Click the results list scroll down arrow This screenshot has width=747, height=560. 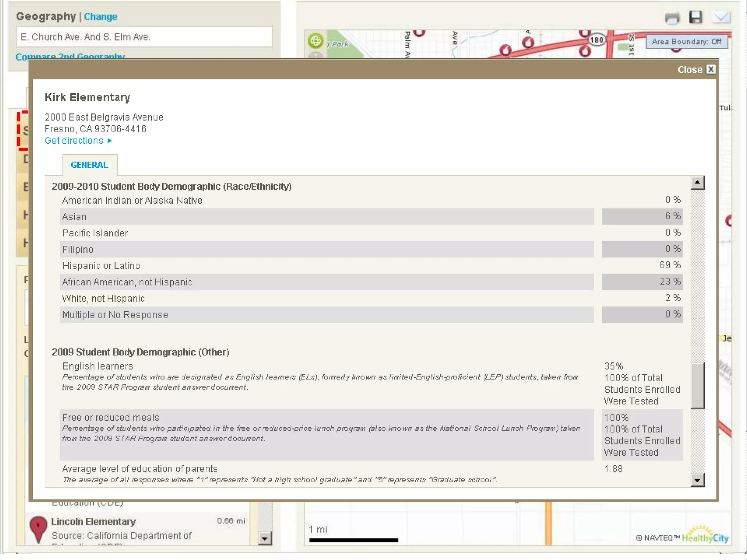[265, 538]
